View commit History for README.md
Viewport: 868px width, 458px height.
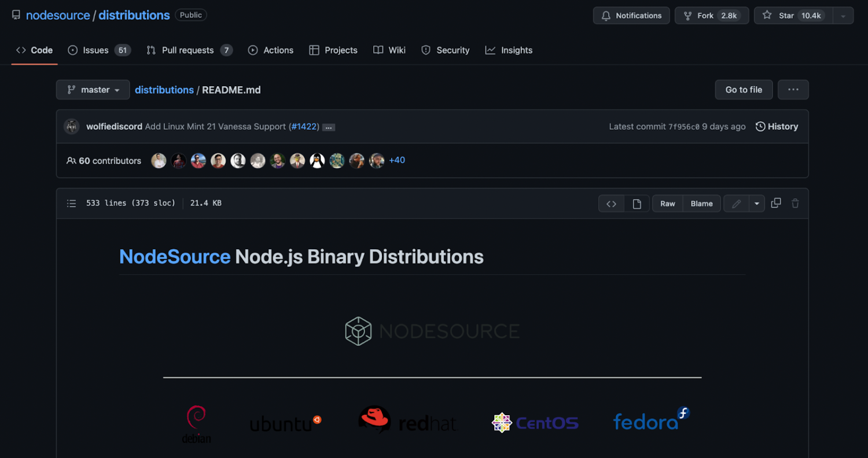pyautogui.click(x=777, y=126)
